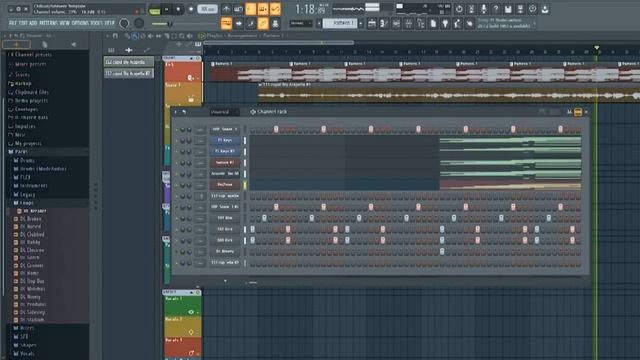Open the HELP menu
Screen dimensions: 640x360
[x=110, y=23]
